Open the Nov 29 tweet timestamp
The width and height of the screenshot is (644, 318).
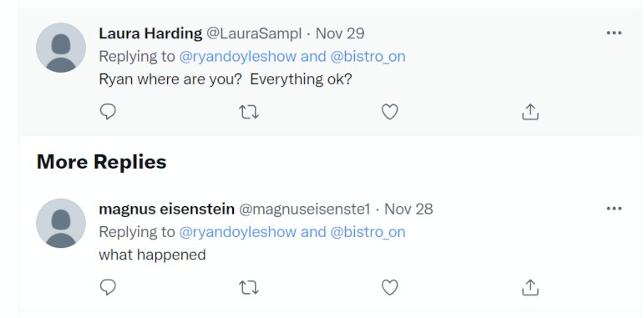point(340,33)
